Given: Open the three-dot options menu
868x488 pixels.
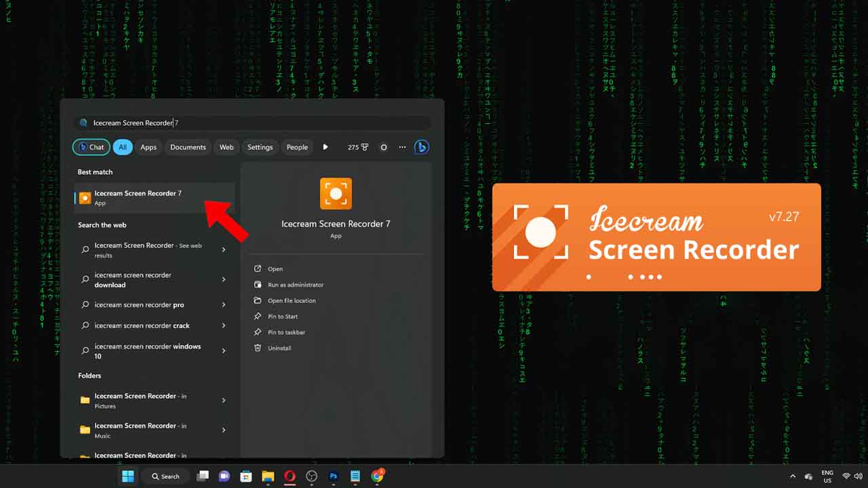Looking at the screenshot, I should tap(402, 147).
